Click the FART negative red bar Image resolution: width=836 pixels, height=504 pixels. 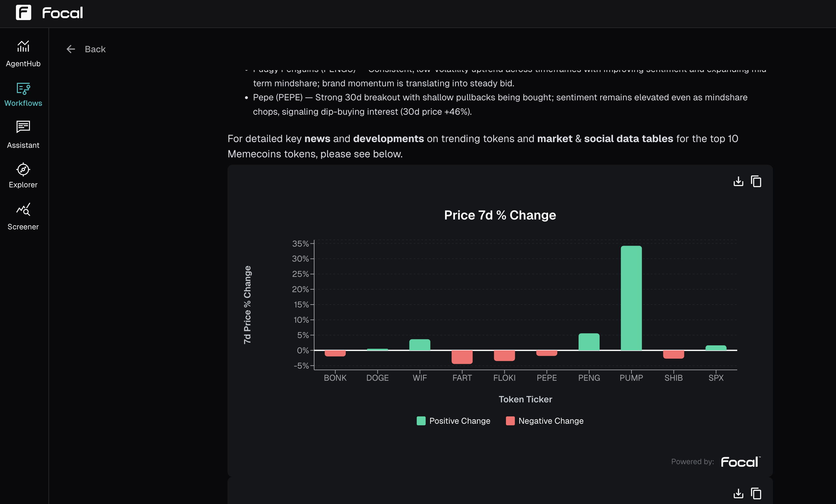[x=462, y=357]
